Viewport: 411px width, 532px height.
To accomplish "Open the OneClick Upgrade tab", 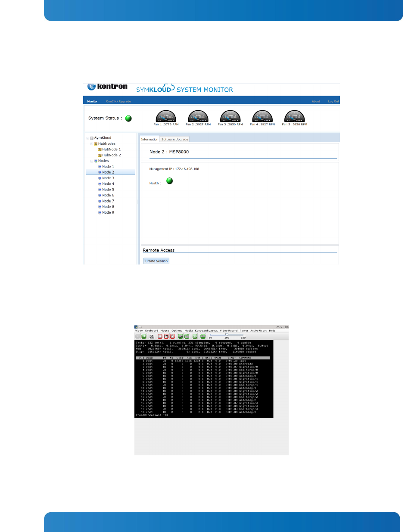I will click(x=118, y=101).
